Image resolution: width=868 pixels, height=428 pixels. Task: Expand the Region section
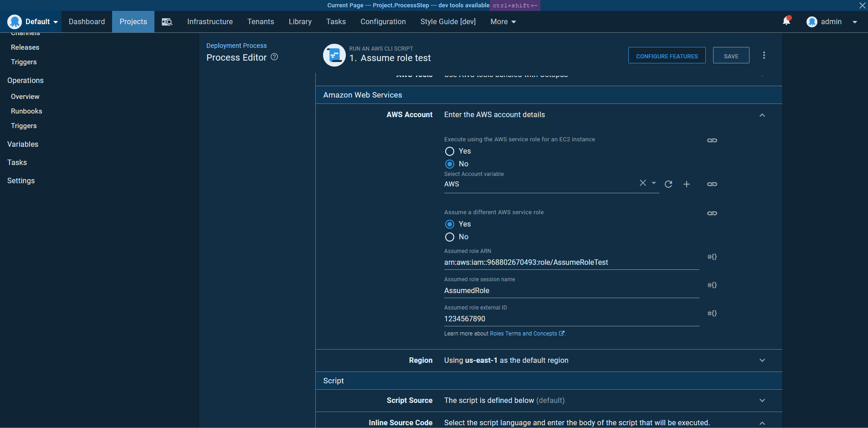pyautogui.click(x=762, y=360)
